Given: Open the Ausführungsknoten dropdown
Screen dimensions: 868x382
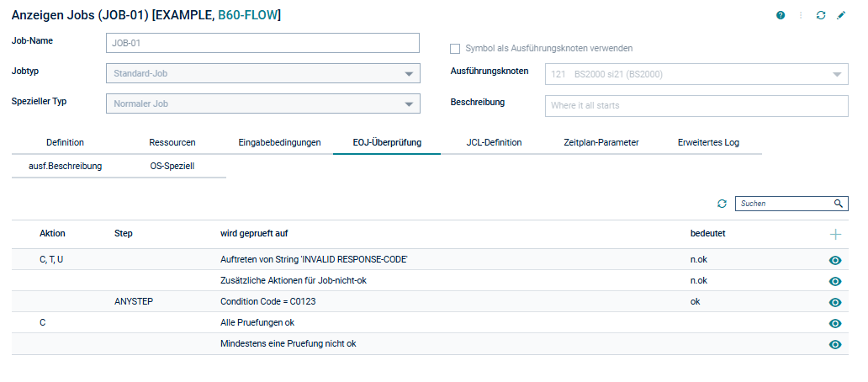Looking at the screenshot, I should click(x=696, y=74).
